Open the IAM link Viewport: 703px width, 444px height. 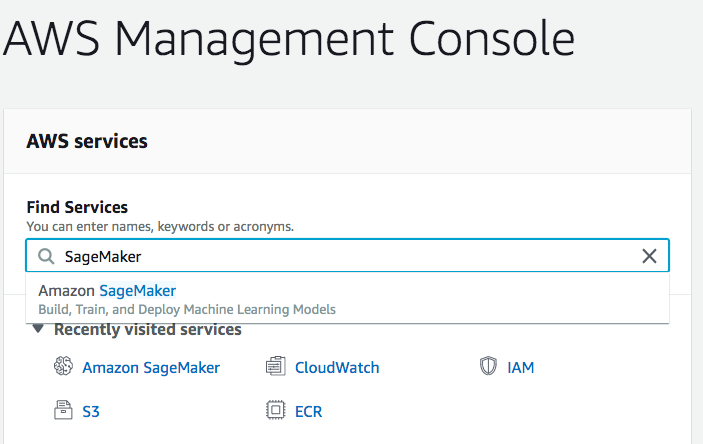[x=521, y=368]
